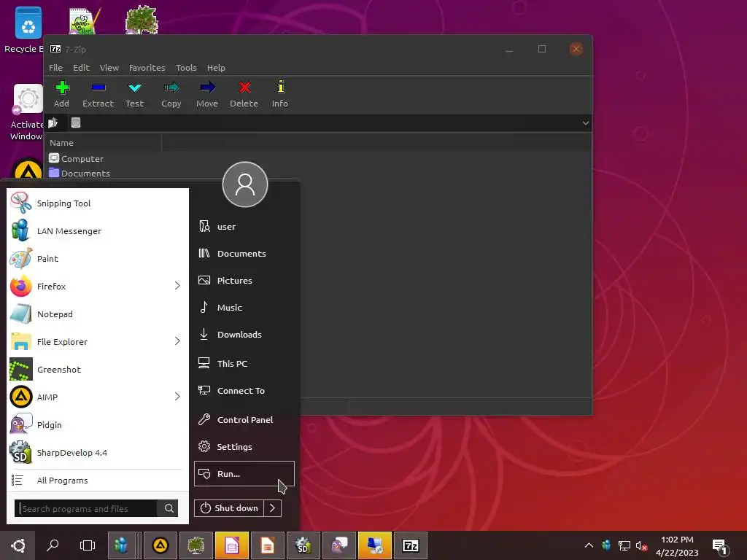Click the Move arrow icon in 7-Zip
Screen dimensions: 747x560
(208, 87)
